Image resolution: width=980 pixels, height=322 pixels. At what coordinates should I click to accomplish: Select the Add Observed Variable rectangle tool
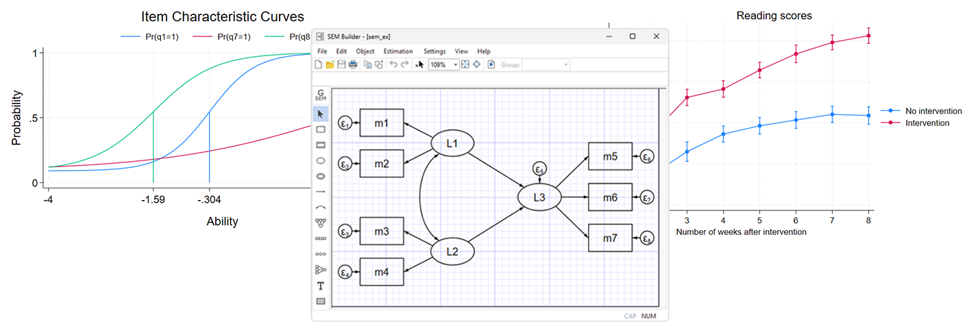321,129
